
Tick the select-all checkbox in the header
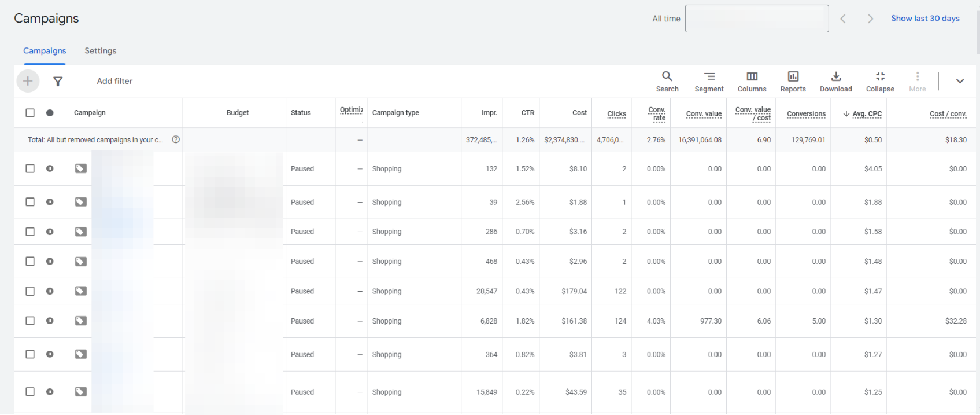click(30, 113)
